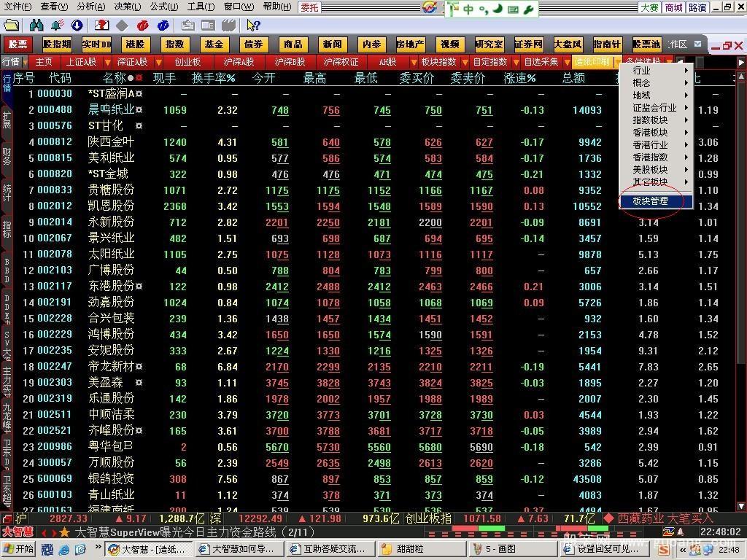Expand the AH股 dropdown arrow
The image size is (747, 560).
[414, 63]
